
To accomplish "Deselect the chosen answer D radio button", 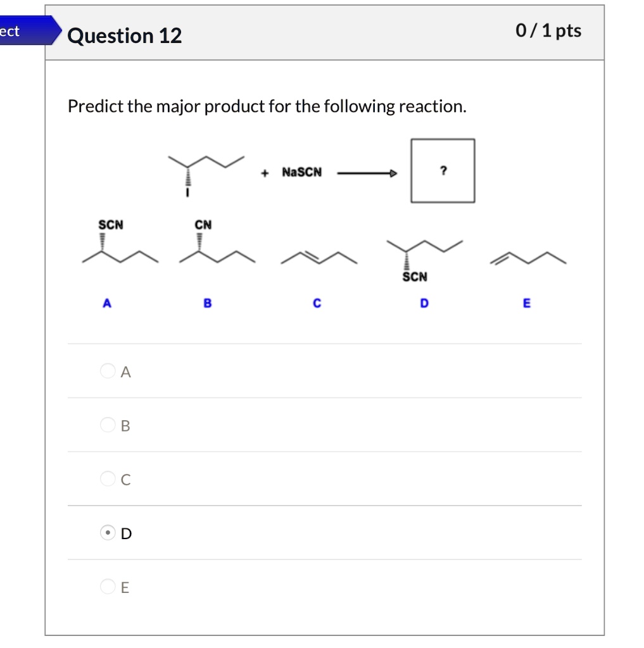I will coord(107,532).
